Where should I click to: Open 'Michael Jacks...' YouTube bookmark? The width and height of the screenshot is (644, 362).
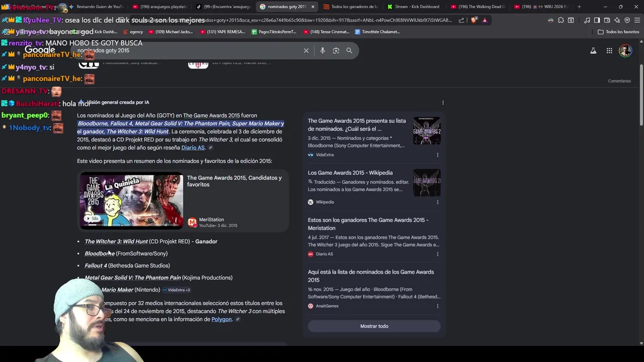coord(170,32)
